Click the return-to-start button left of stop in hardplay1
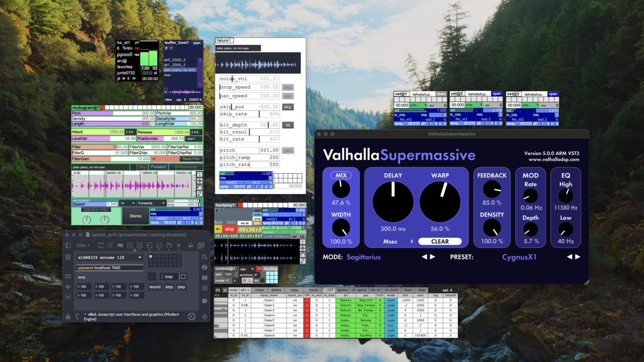 [x=218, y=229]
